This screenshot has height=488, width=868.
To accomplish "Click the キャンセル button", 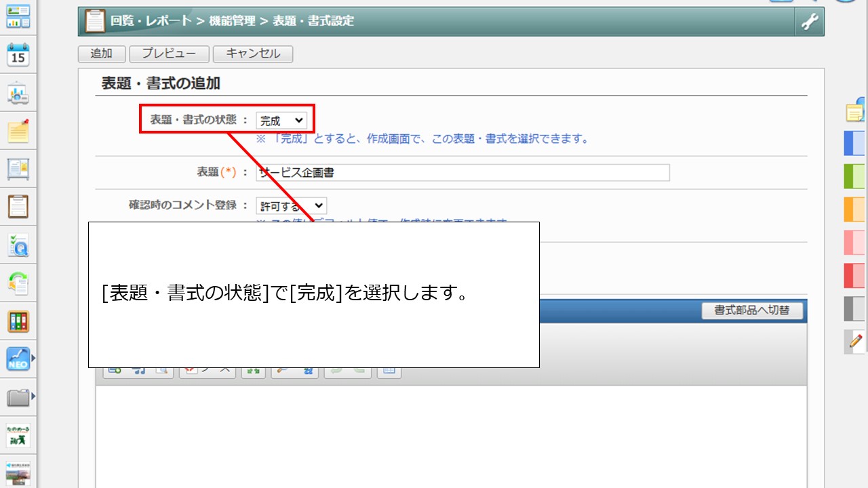I will pyautogui.click(x=253, y=54).
